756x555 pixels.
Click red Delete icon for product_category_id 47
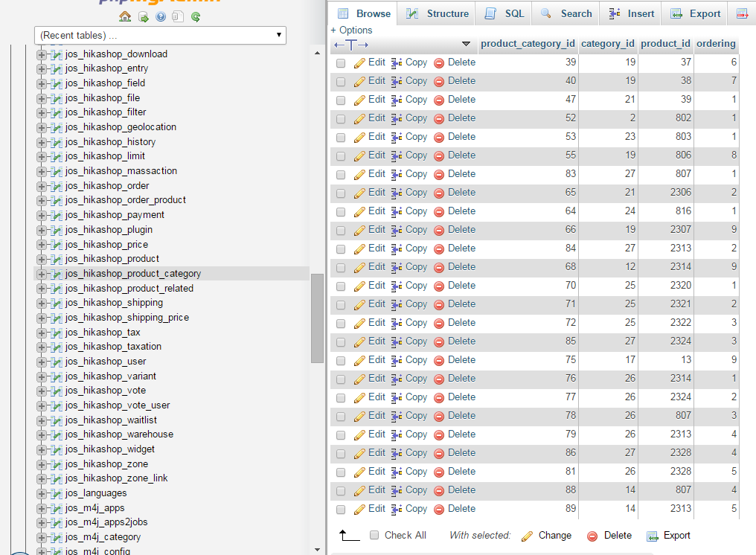coord(439,100)
